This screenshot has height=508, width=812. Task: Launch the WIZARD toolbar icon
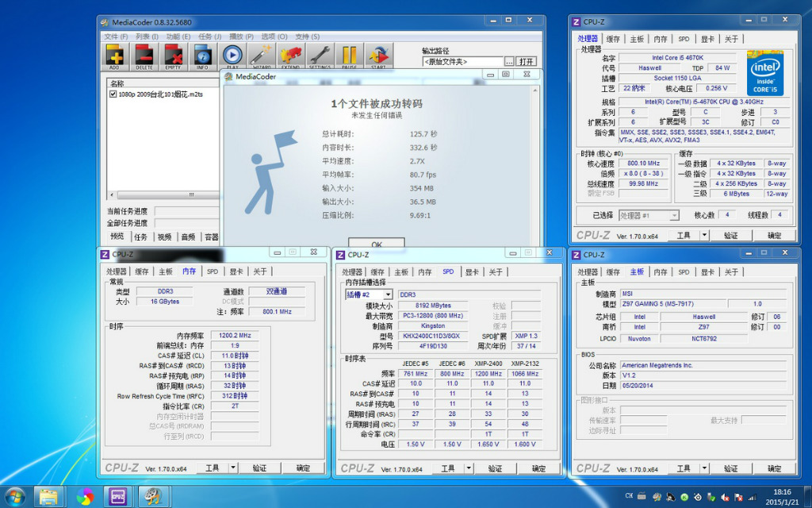(x=262, y=57)
